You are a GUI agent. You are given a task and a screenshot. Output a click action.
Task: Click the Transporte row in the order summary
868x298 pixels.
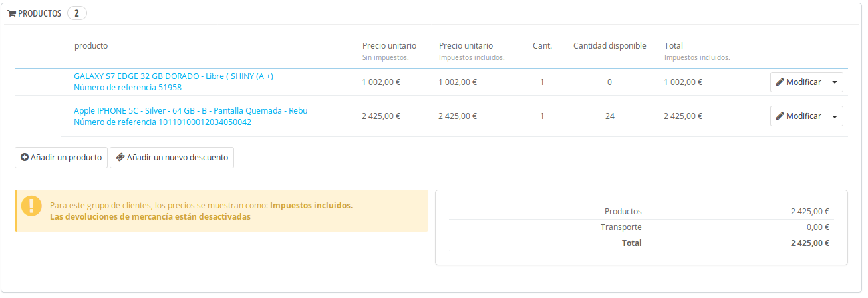(x=621, y=227)
